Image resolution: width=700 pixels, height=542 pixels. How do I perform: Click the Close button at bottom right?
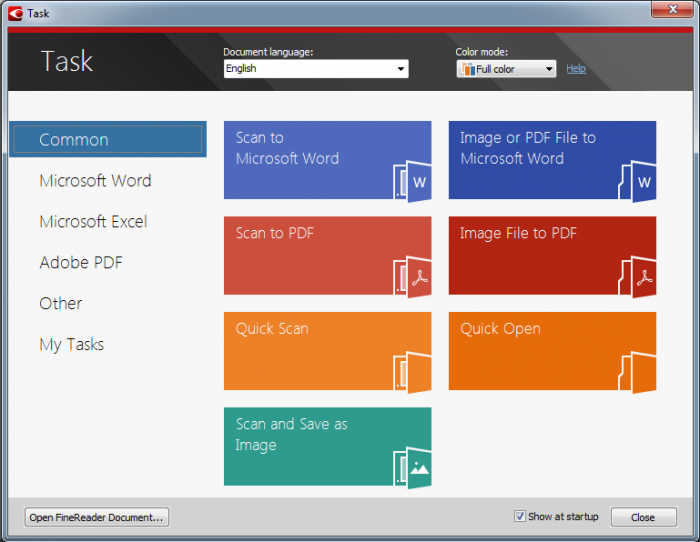[x=643, y=517]
